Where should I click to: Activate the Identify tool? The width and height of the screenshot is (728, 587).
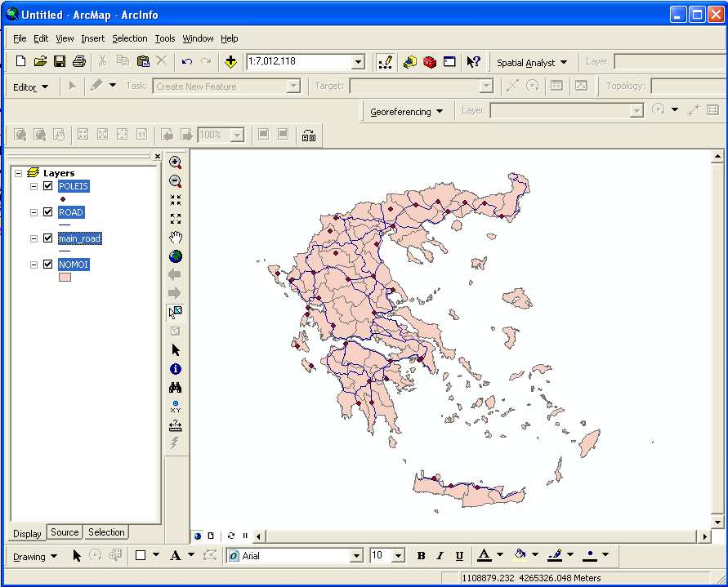(176, 369)
